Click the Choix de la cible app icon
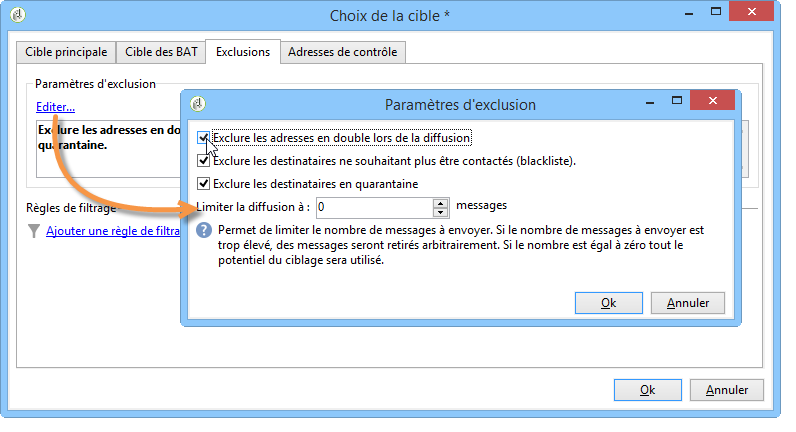This screenshot has height=432, width=796. click(18, 15)
